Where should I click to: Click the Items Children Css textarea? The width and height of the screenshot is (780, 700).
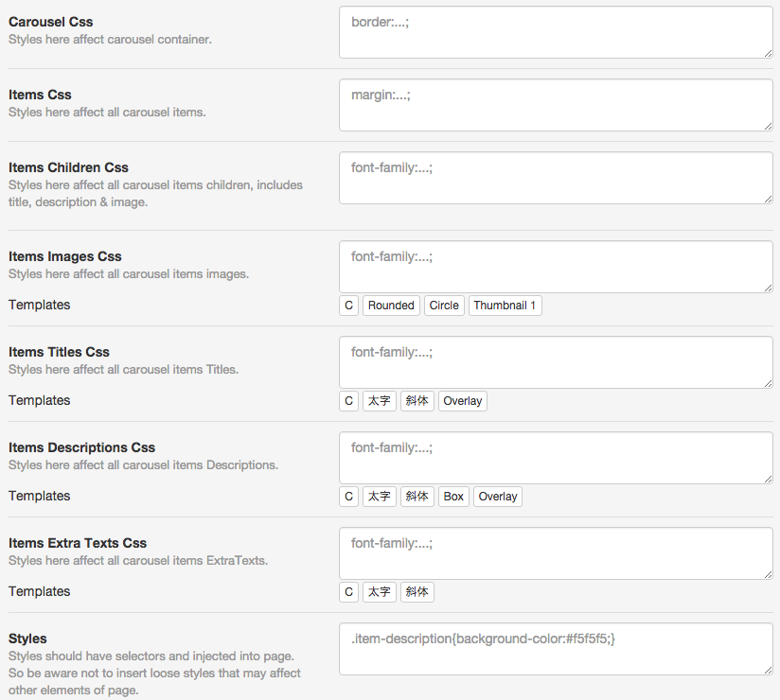[556, 178]
